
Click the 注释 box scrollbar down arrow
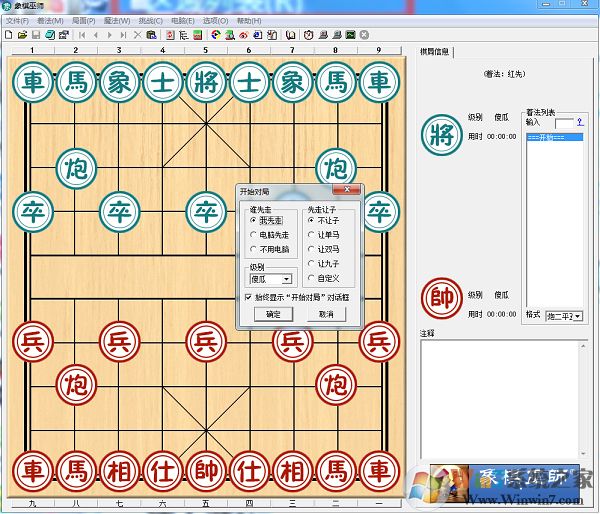point(583,454)
